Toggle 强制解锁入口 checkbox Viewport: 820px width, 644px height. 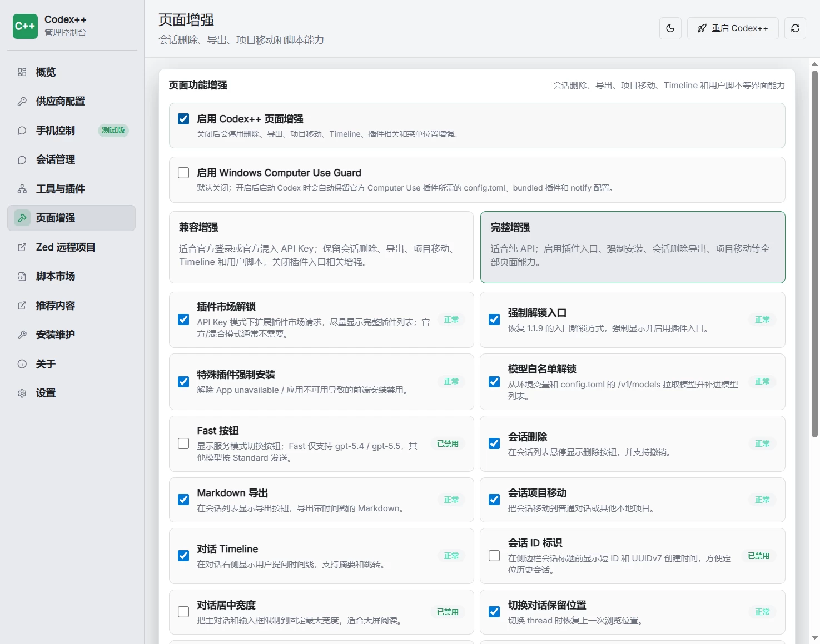coord(494,319)
